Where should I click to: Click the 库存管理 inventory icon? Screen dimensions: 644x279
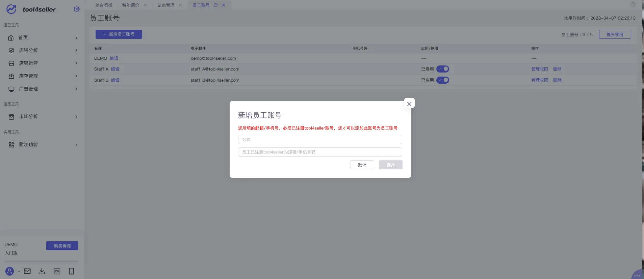click(x=11, y=76)
